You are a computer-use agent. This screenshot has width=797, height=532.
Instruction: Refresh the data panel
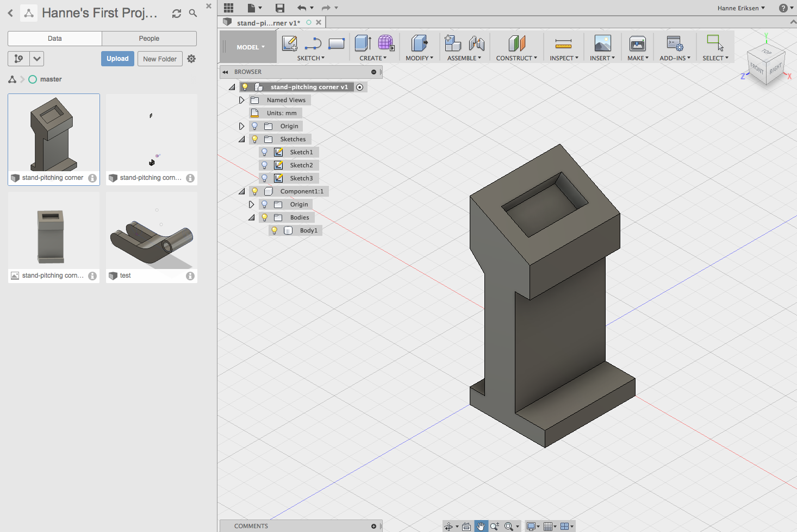pyautogui.click(x=177, y=14)
